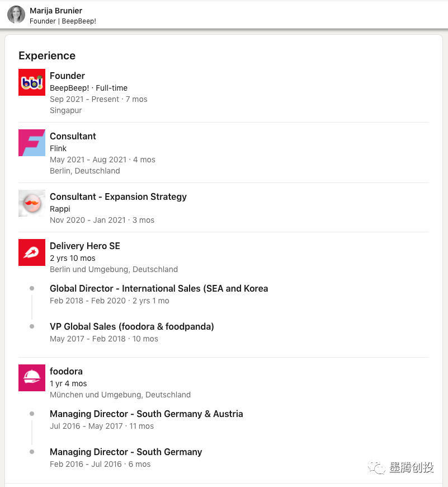The width and height of the screenshot is (448, 487).
Task: Click the foodora company logo
Action: [x=32, y=378]
